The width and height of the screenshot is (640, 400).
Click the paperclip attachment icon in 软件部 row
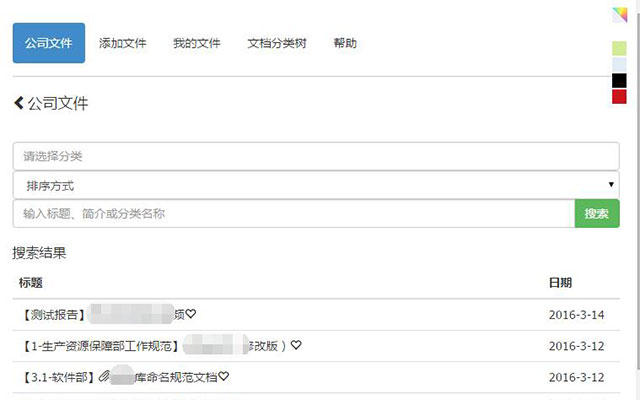tap(104, 376)
